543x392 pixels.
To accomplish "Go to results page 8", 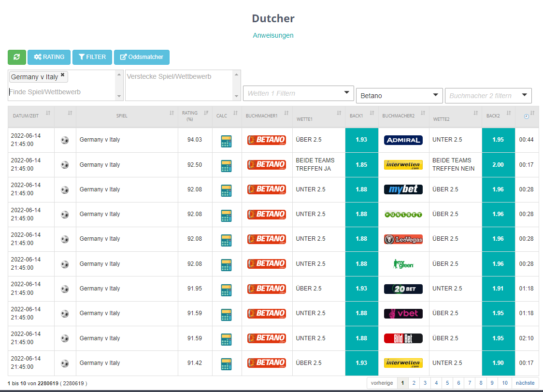I will click(x=481, y=383).
